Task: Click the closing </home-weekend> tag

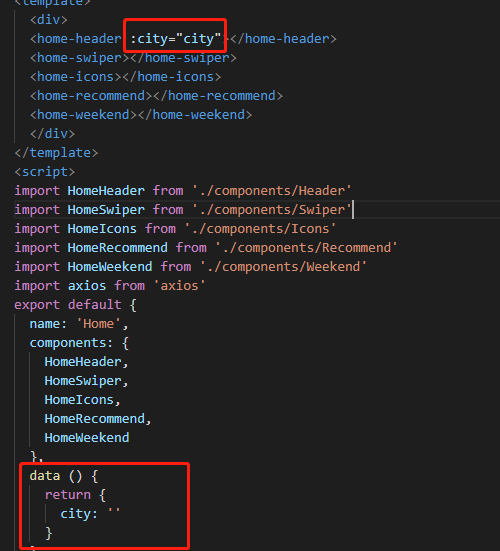Action: coord(195,115)
